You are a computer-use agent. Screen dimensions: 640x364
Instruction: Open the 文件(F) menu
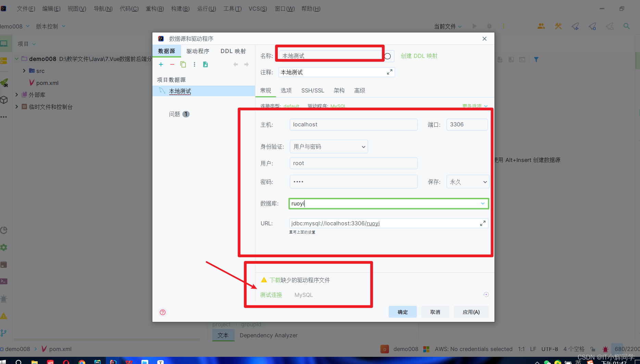pyautogui.click(x=26, y=9)
